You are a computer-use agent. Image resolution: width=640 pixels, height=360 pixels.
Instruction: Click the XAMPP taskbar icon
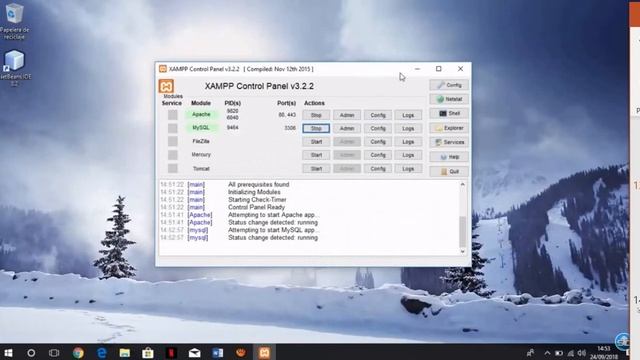[264, 353]
